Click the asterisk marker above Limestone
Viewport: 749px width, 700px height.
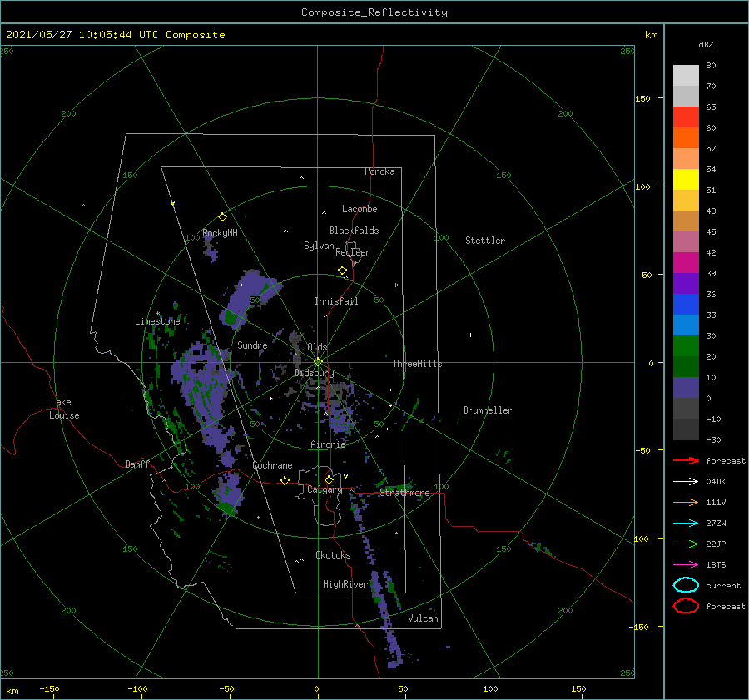click(157, 314)
